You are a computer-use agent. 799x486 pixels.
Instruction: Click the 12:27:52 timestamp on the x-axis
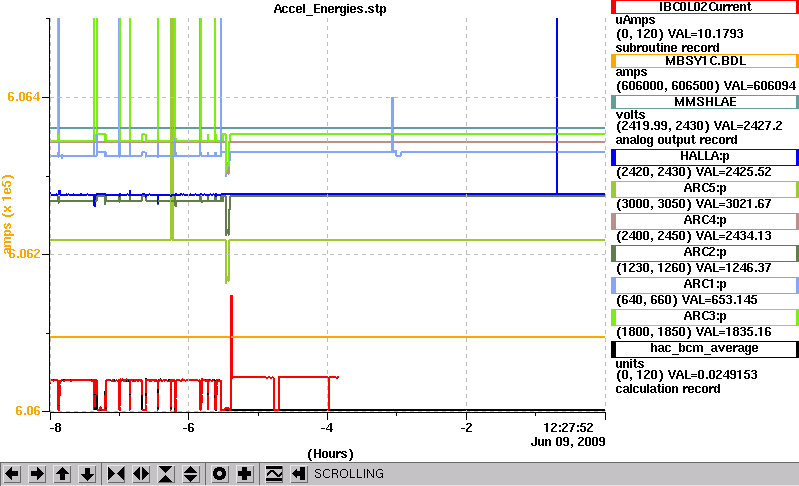pyautogui.click(x=568, y=427)
